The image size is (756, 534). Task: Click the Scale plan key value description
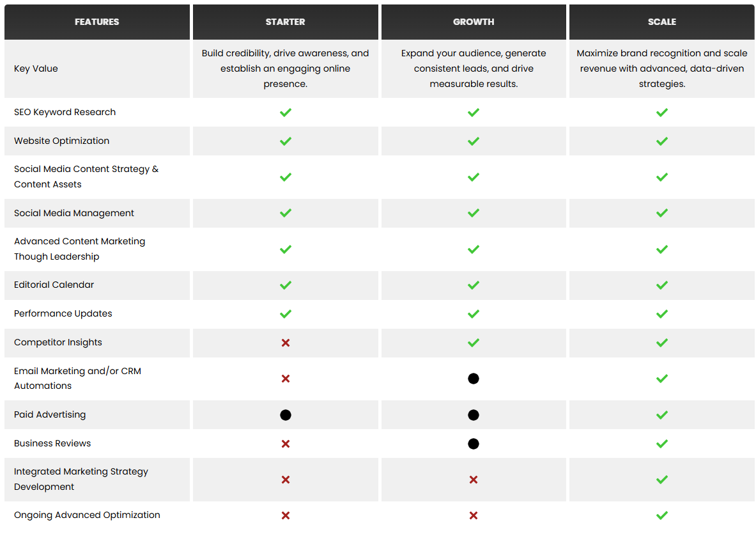click(x=662, y=68)
